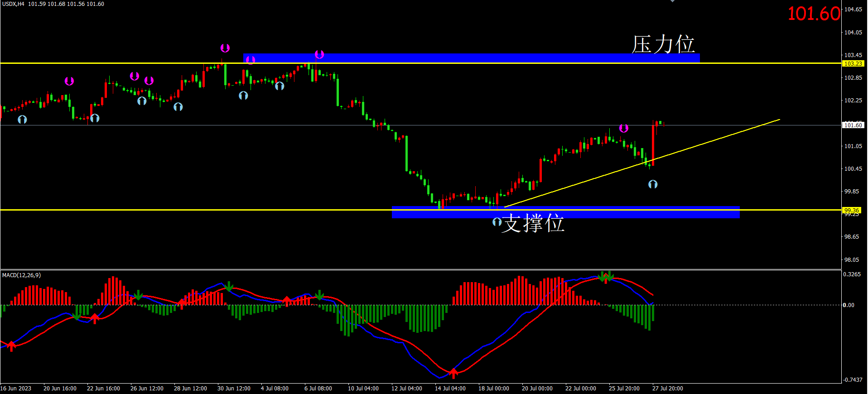Select the 101.60 current price marker on axis

pos(853,125)
